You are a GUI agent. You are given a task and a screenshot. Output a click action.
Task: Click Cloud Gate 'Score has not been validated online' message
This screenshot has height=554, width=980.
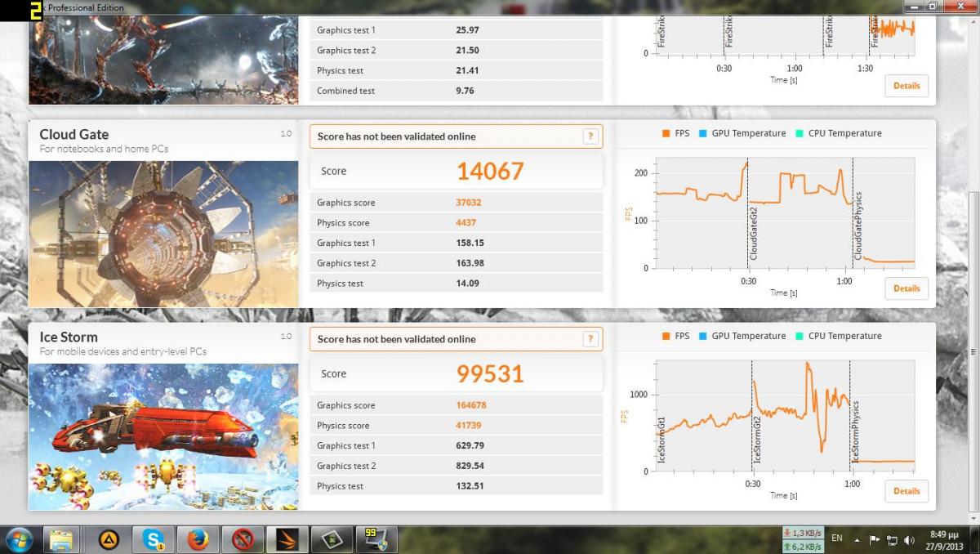[396, 136]
